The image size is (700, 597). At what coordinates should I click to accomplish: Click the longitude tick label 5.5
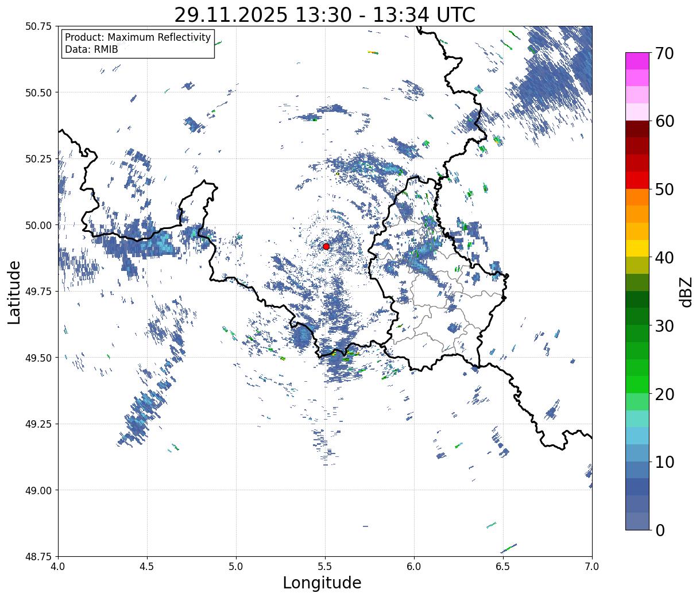pos(325,567)
